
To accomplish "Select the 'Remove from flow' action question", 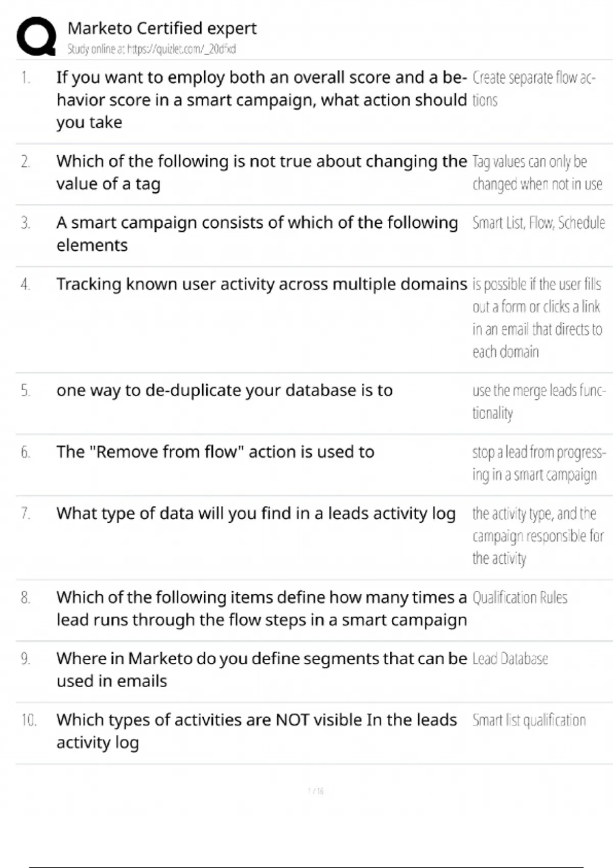I will click(x=215, y=452).
